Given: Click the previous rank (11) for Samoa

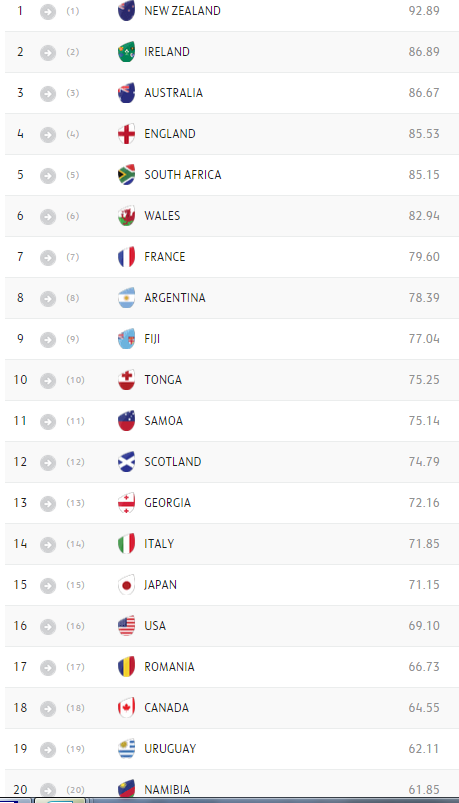Looking at the screenshot, I should 75,421.
